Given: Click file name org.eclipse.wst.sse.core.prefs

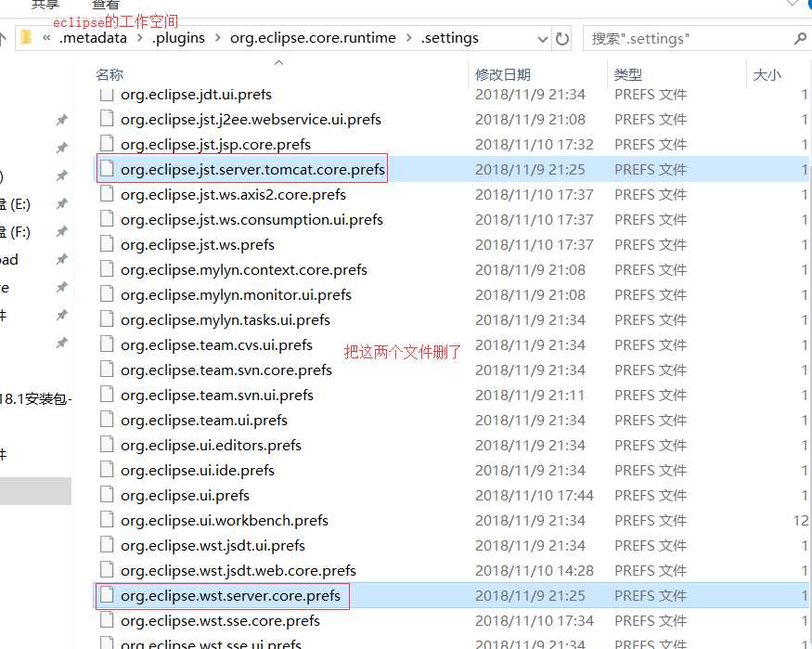Looking at the screenshot, I should click(220, 620).
